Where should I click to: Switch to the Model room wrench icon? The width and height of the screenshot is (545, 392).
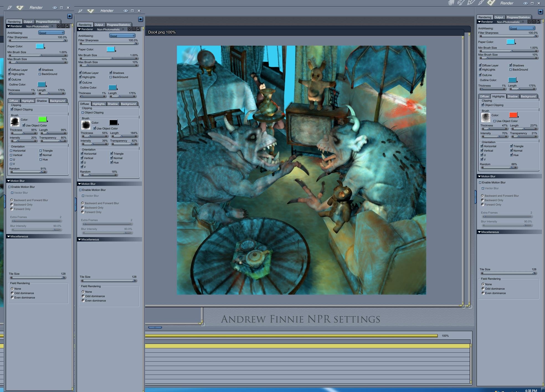pos(461,3)
